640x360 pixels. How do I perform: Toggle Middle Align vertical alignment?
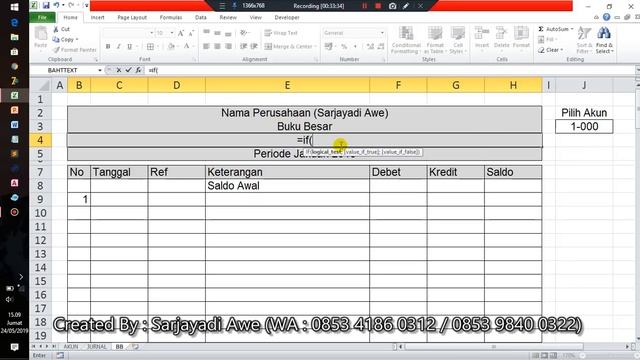(x=217, y=33)
